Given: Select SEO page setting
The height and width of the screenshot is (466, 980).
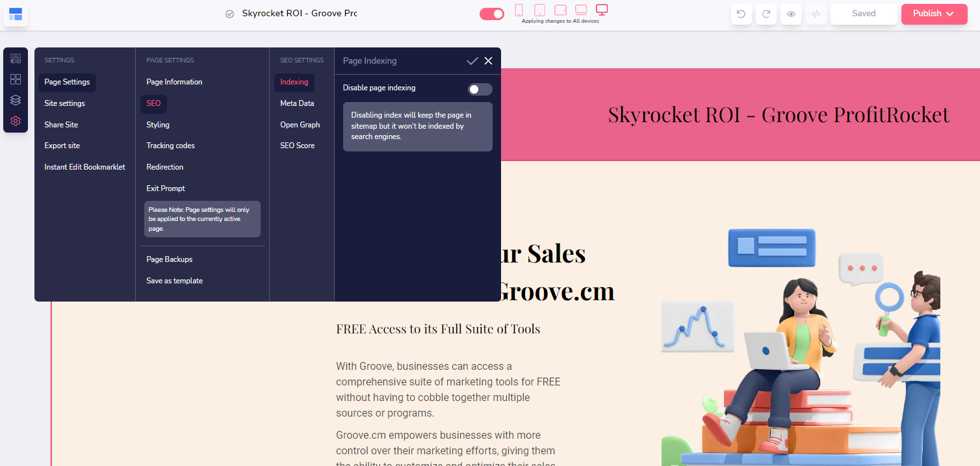Looking at the screenshot, I should pyautogui.click(x=153, y=104).
